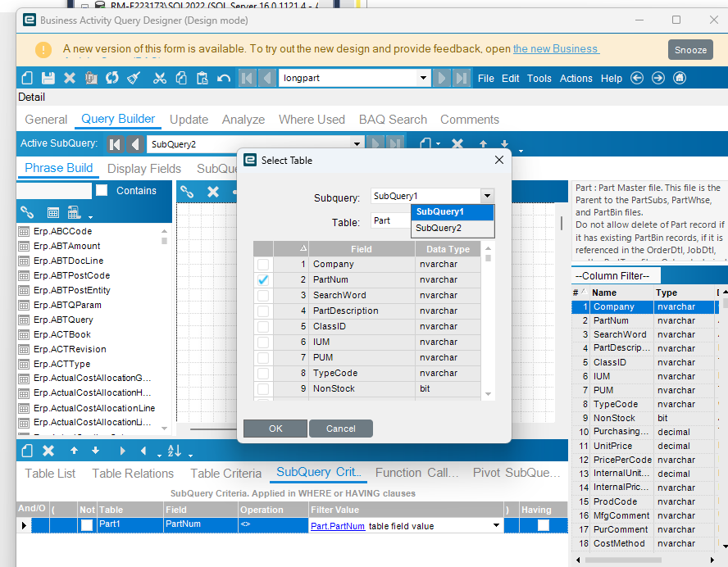
Task: Check the ClassID field checkbox
Action: click(x=263, y=327)
